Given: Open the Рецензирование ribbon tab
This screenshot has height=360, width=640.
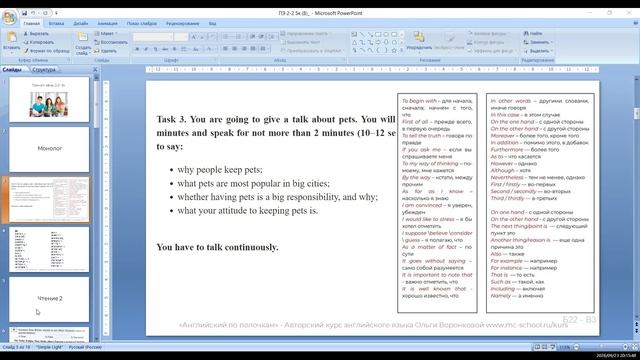Looking at the screenshot, I should click(182, 24).
